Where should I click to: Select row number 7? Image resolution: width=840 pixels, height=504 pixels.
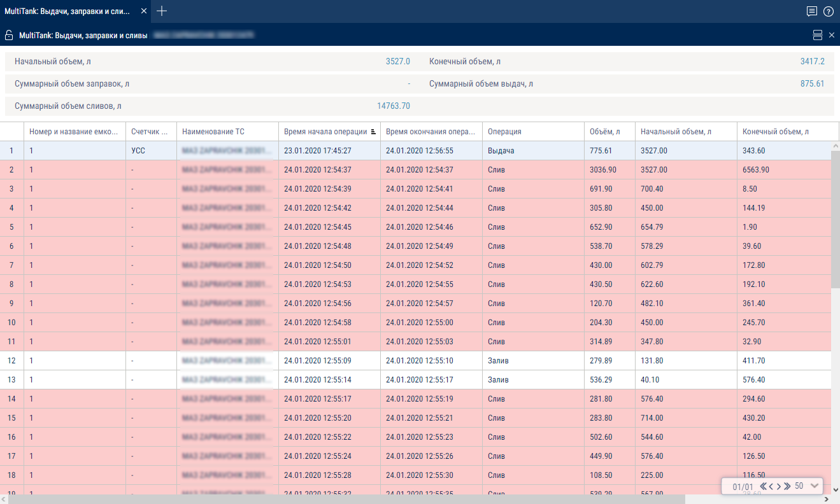click(x=11, y=265)
